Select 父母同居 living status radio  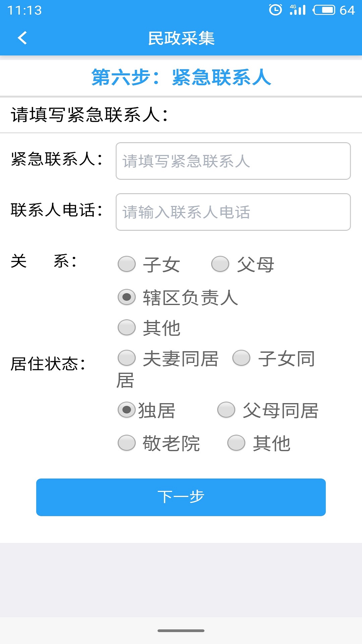point(226,410)
